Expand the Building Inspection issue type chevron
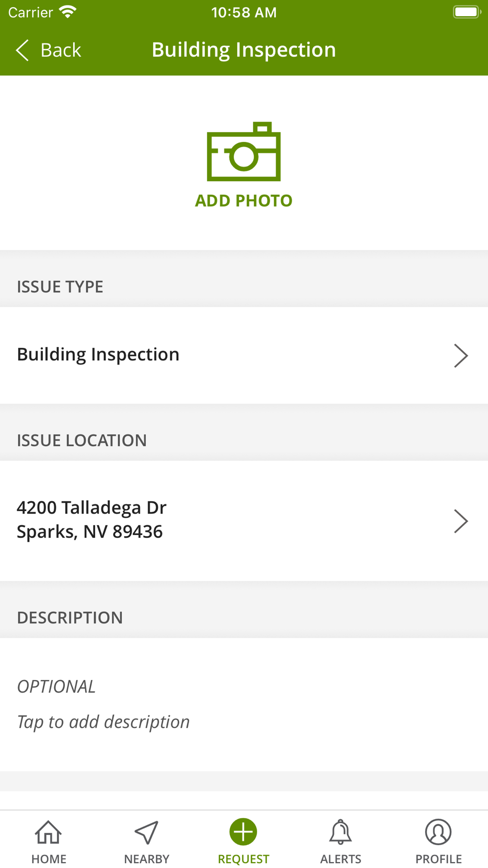This screenshot has width=488, height=868. tap(460, 355)
